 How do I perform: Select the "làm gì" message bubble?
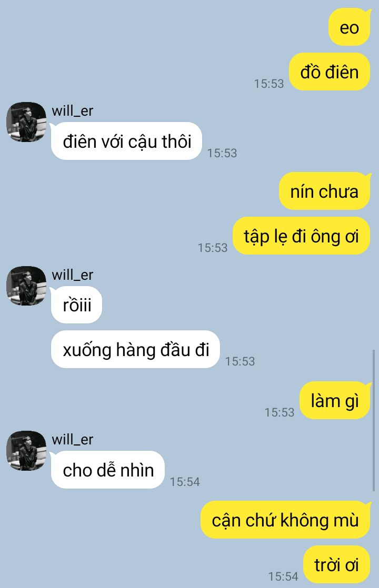click(335, 400)
